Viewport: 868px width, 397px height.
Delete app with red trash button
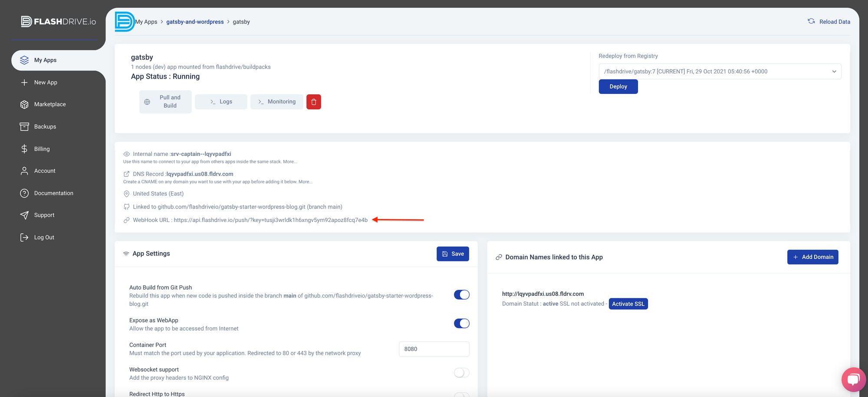pyautogui.click(x=314, y=102)
